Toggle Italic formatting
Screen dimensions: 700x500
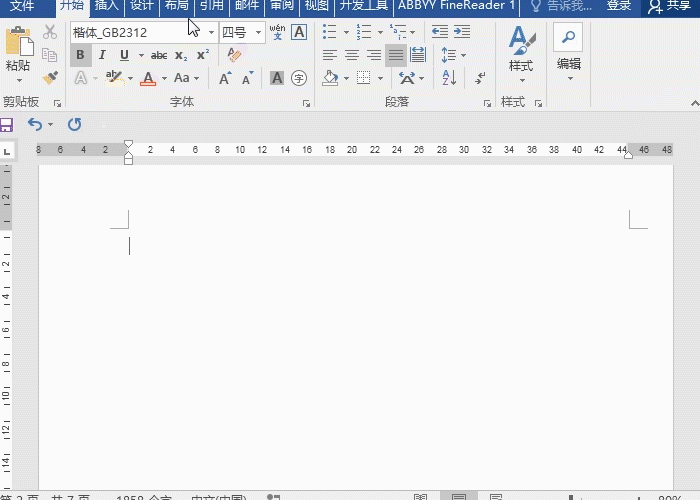pos(102,55)
